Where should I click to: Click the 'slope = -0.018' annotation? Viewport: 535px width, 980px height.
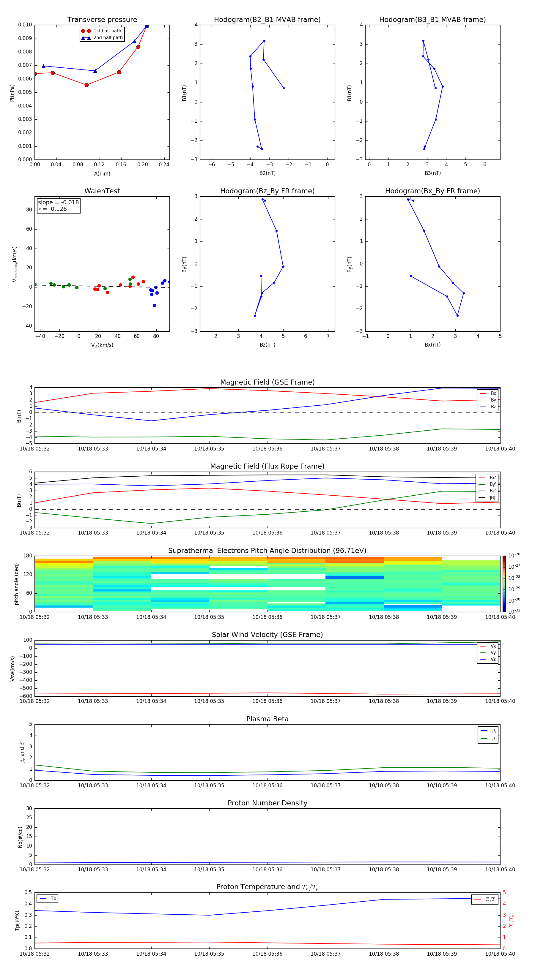(x=58, y=203)
